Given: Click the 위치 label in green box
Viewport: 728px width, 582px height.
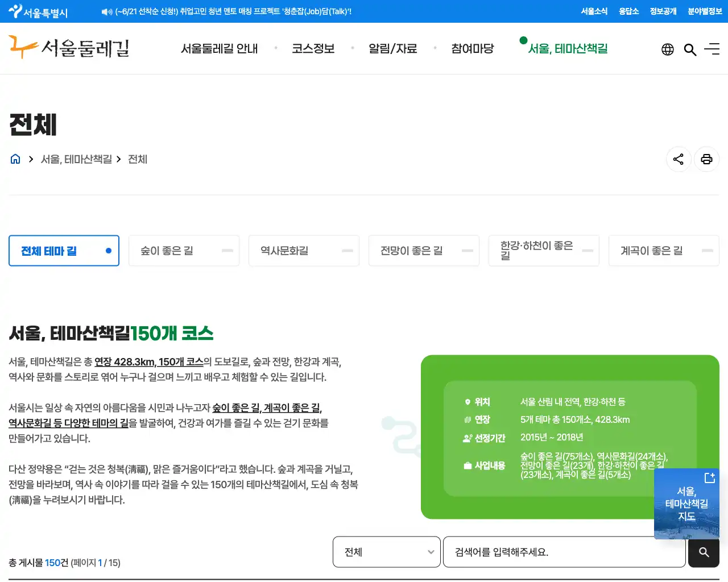Looking at the screenshot, I should point(482,402).
